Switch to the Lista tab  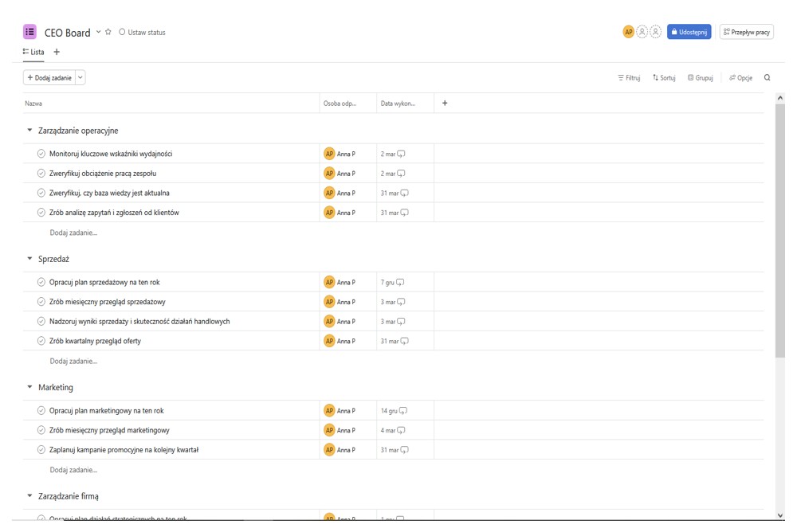click(x=33, y=52)
